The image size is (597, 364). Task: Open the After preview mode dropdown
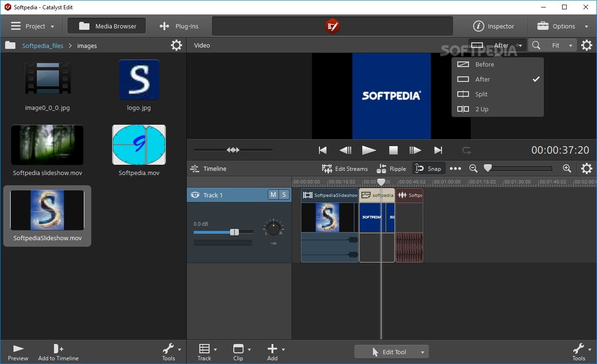tap(497, 45)
